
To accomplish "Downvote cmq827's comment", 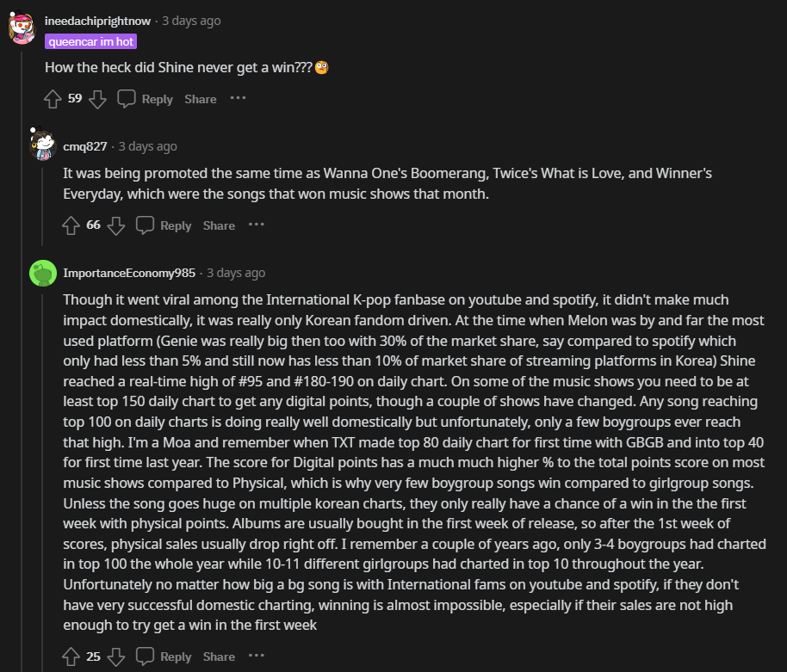I will tap(116, 225).
